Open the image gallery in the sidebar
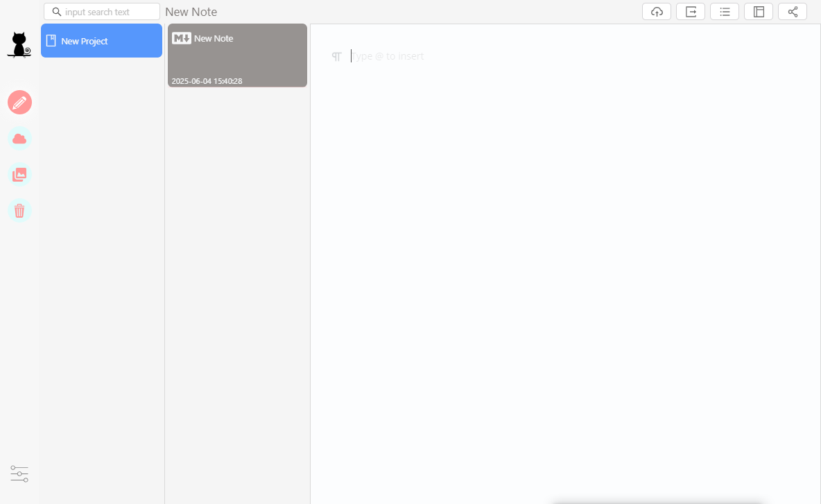This screenshot has height=504, width=821. (x=20, y=175)
